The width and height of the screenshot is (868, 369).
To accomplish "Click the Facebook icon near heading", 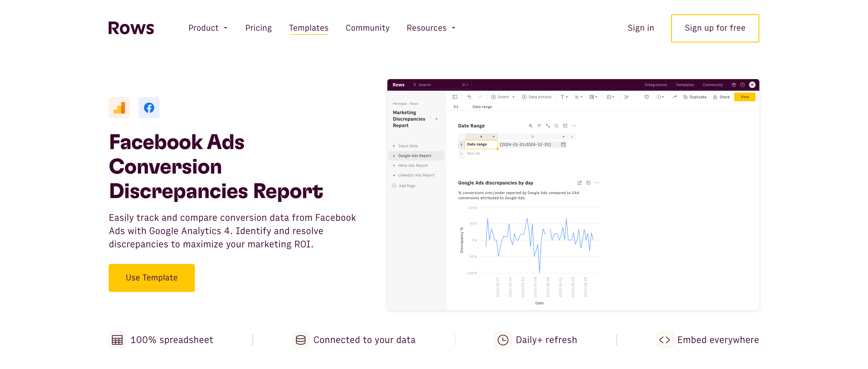I will click(148, 107).
